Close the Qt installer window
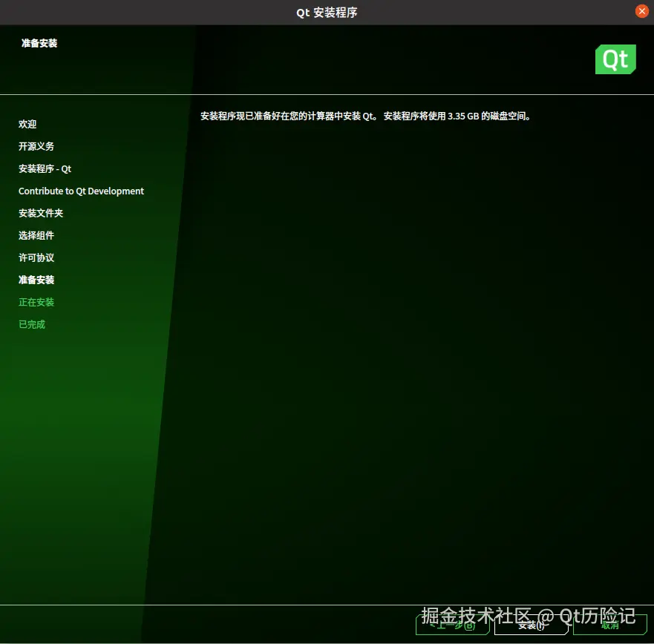The height and width of the screenshot is (644, 654). pos(641,11)
